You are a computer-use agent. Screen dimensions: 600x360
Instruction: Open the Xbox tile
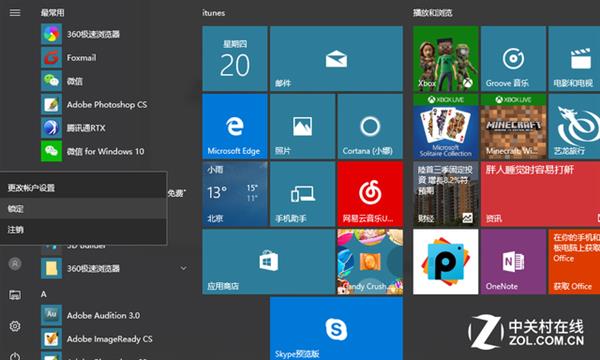[x=446, y=59]
